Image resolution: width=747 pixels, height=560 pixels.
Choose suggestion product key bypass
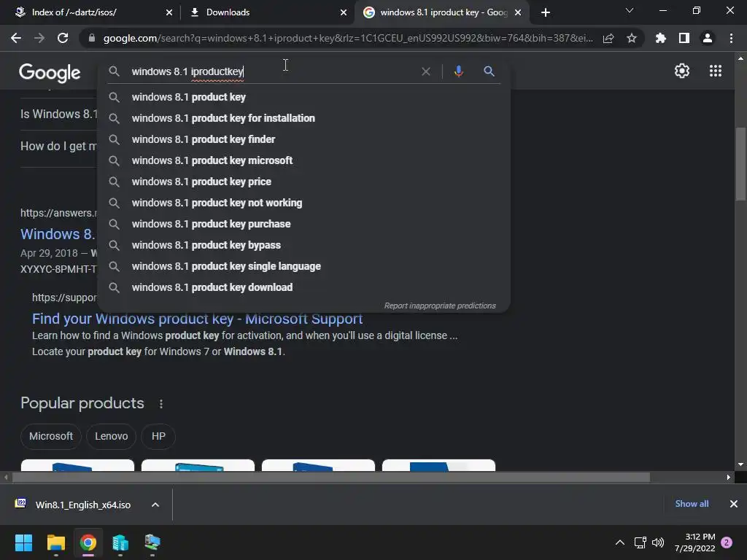coord(304,245)
